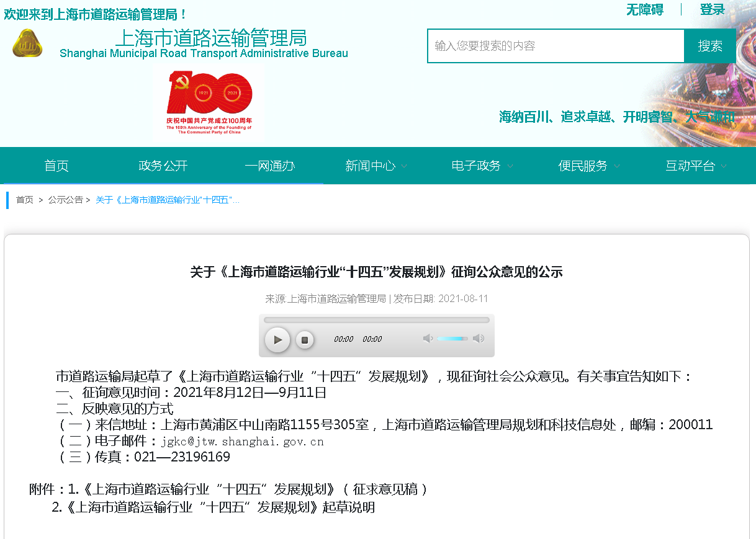Go to 首页 in navigation bar
Viewport: 756px width, 539px height.
pos(56,166)
